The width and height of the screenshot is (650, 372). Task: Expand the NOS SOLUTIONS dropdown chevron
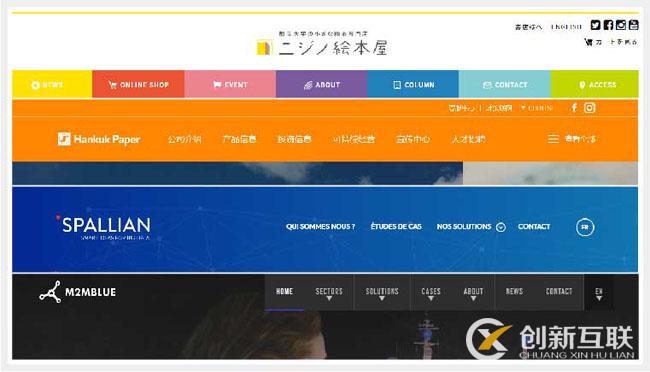click(x=501, y=227)
